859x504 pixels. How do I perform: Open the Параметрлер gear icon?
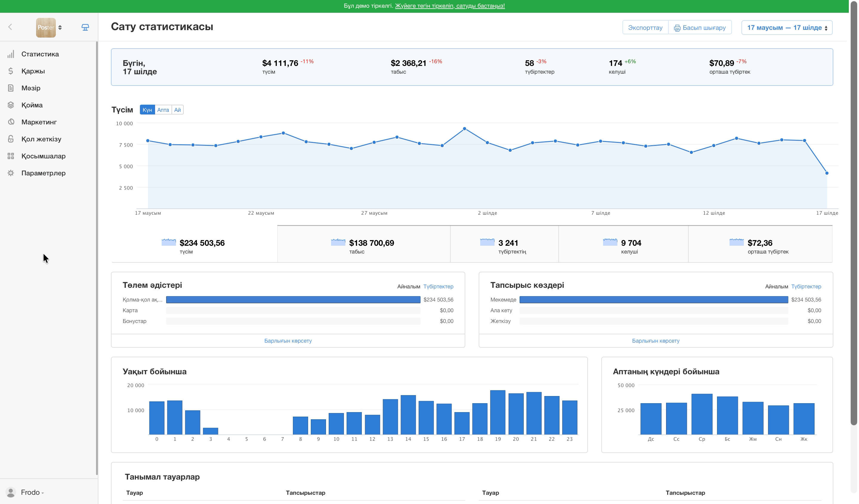coord(11,173)
